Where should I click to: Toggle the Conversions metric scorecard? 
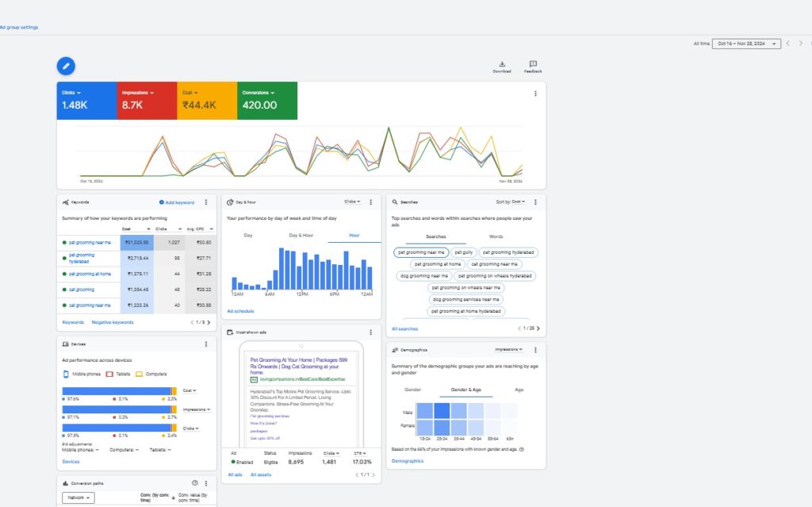tap(267, 101)
